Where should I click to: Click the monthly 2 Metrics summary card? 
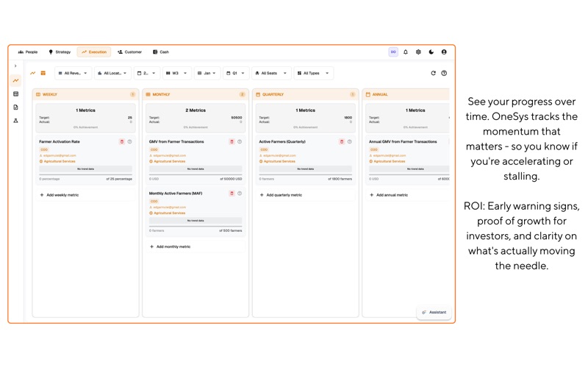point(196,118)
